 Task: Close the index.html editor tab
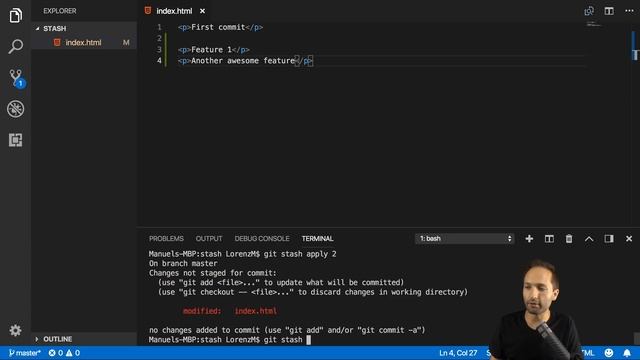click(x=202, y=11)
